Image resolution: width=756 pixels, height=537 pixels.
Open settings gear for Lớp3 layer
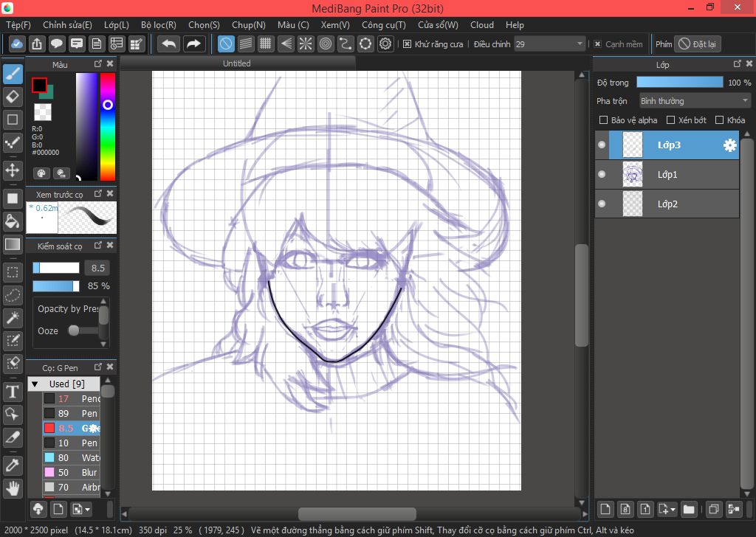click(729, 145)
